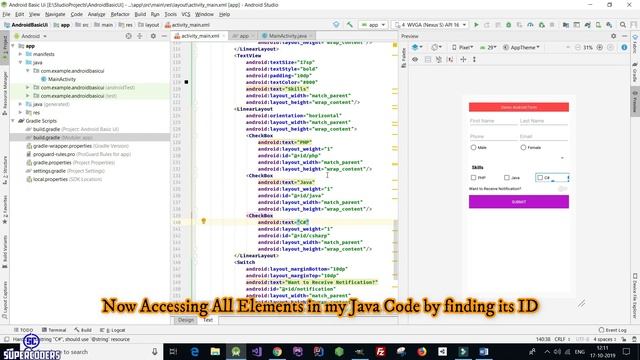Click the hammer Make Project icon
640x360 pixels.
tap(350, 25)
